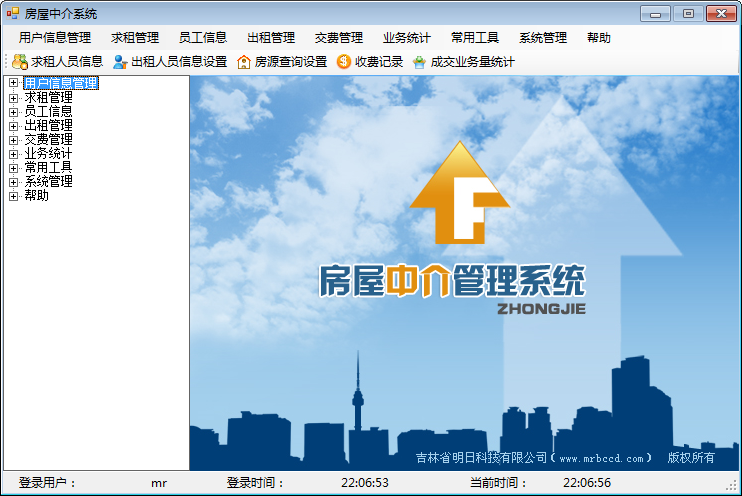This screenshot has height=496, width=742.
Task: Expand the 出租管理 tree node
Action: [13, 126]
